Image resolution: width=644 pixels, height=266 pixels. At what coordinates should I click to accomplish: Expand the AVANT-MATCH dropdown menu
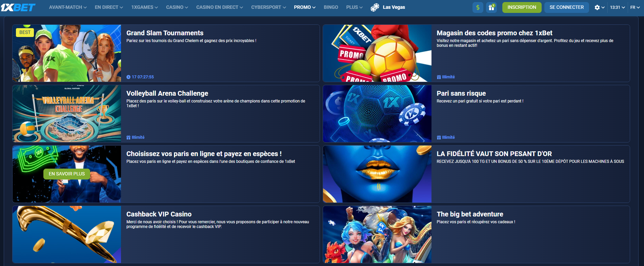(68, 7)
